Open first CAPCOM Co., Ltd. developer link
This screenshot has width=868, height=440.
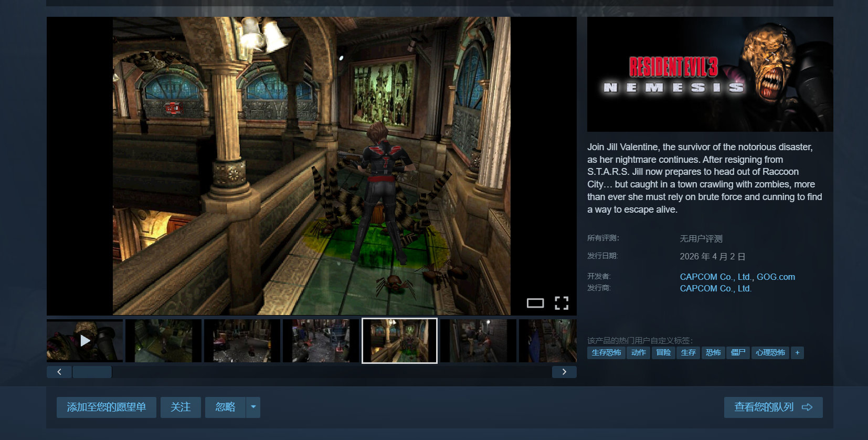tap(715, 277)
